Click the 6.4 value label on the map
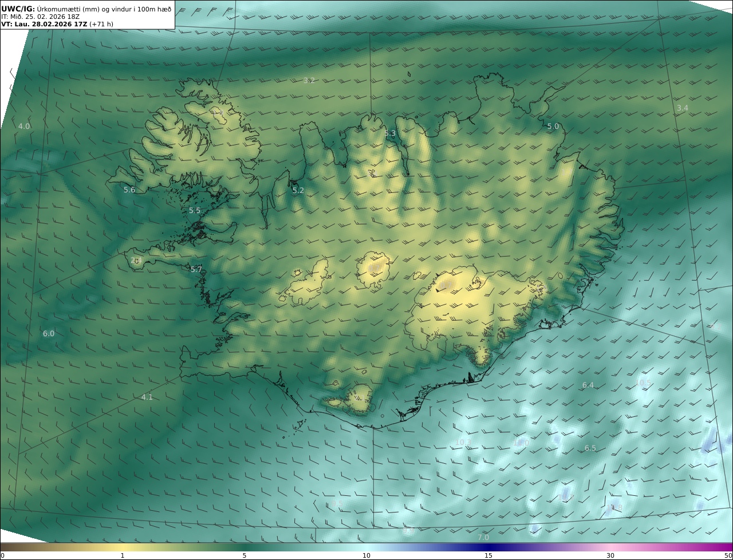 coord(588,385)
